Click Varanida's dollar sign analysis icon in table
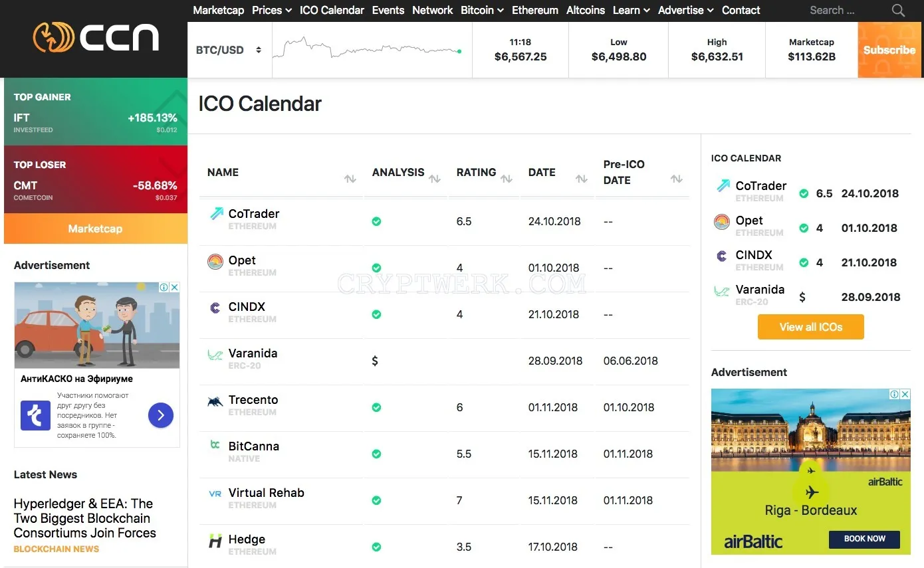This screenshot has height=568, width=924. (375, 361)
